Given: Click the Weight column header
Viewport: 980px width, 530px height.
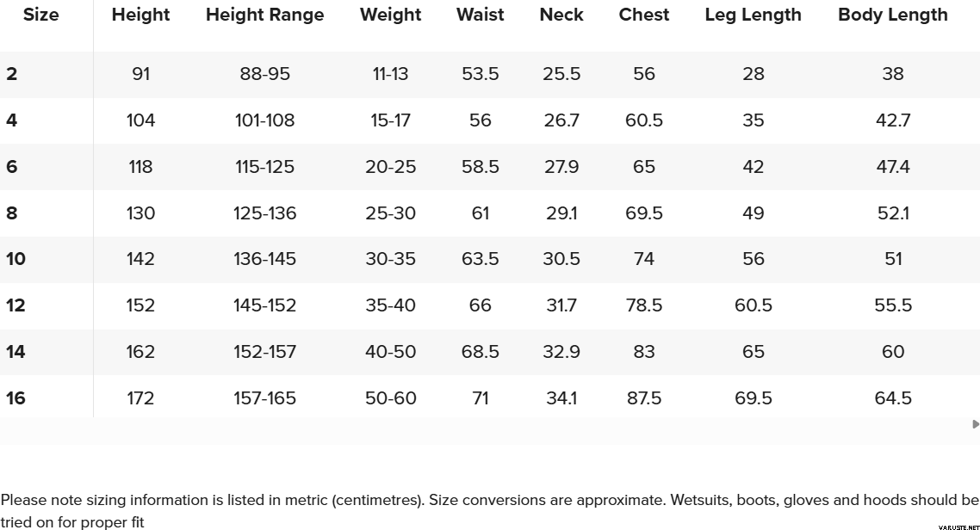Looking at the screenshot, I should pos(391,15).
